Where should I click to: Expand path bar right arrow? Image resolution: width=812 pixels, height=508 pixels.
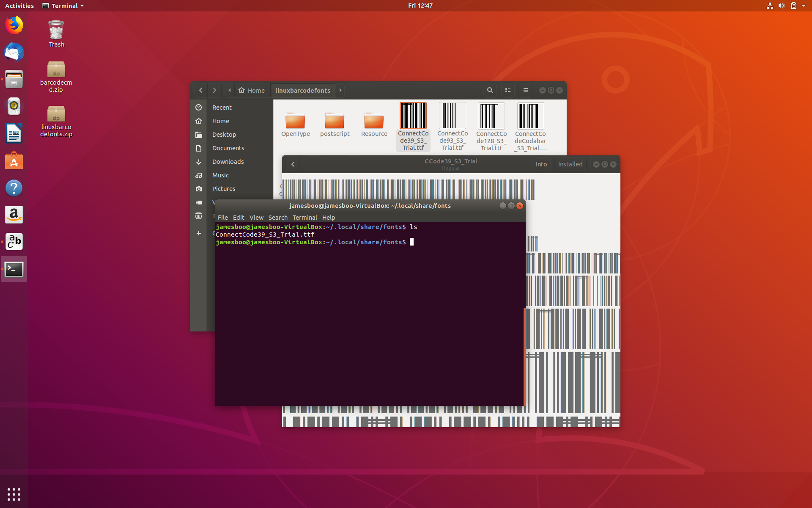pyautogui.click(x=340, y=90)
